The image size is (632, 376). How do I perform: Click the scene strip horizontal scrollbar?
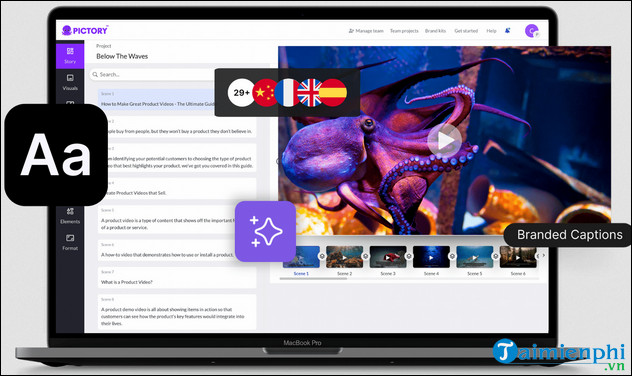click(x=313, y=278)
